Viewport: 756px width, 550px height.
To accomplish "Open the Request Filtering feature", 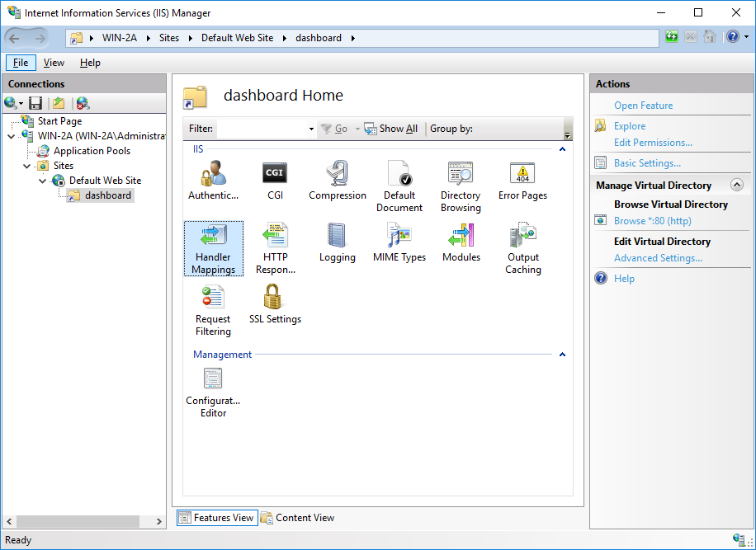I will [x=213, y=299].
